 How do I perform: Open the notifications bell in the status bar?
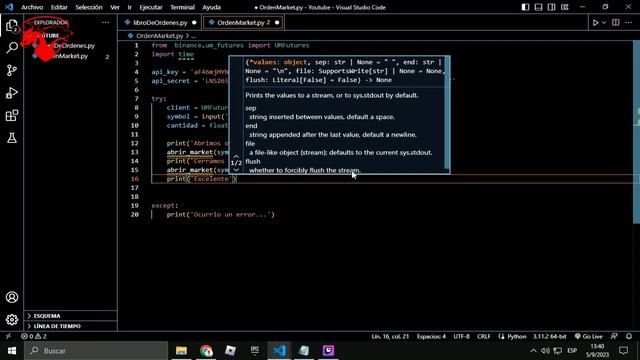point(629,336)
